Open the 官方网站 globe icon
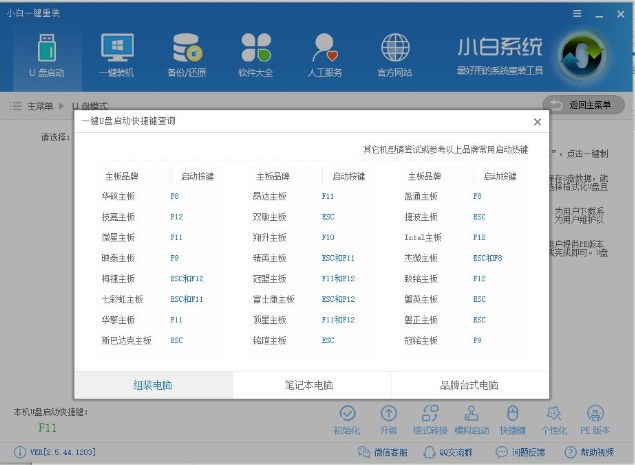 (395, 47)
